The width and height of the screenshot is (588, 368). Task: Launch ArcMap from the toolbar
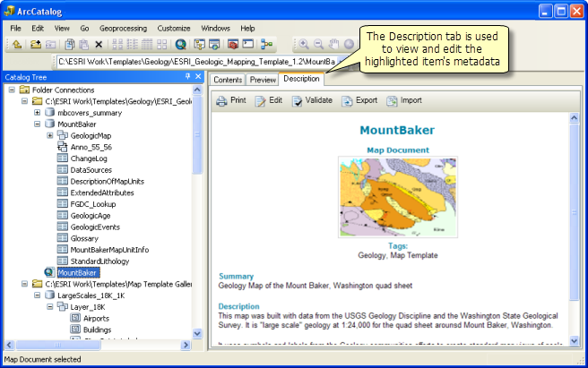pyautogui.click(x=181, y=45)
